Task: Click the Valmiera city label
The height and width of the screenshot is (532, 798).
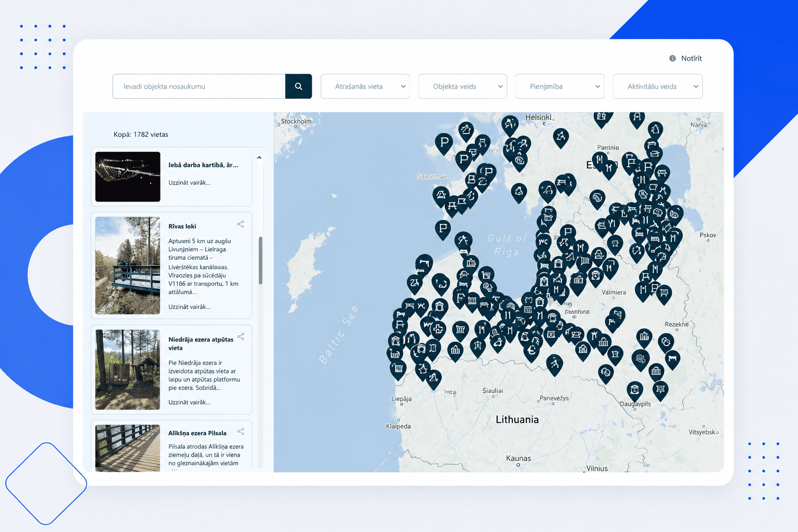Action: coord(614,292)
